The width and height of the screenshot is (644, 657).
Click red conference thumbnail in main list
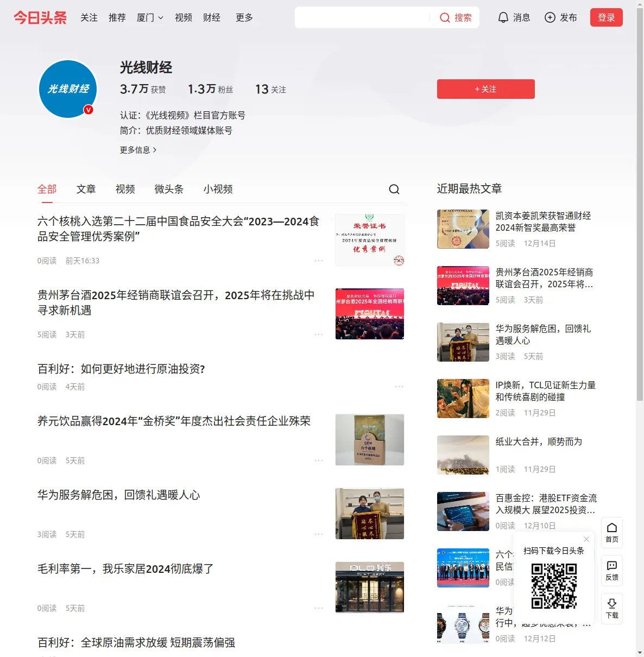coord(370,314)
